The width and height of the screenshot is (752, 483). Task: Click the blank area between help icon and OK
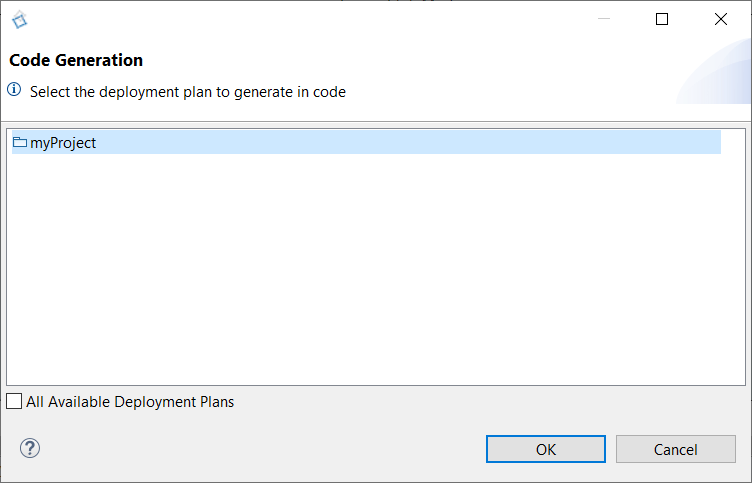point(263,448)
